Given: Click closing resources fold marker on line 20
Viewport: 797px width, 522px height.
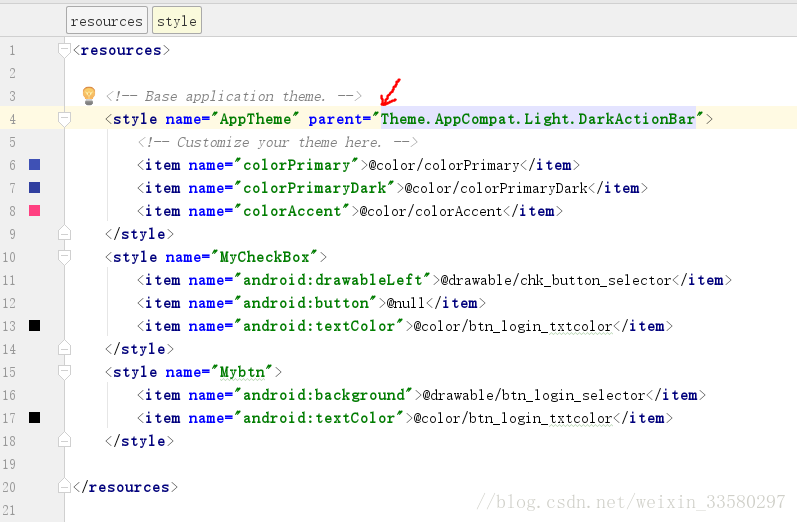Looking at the screenshot, I should [x=64, y=487].
